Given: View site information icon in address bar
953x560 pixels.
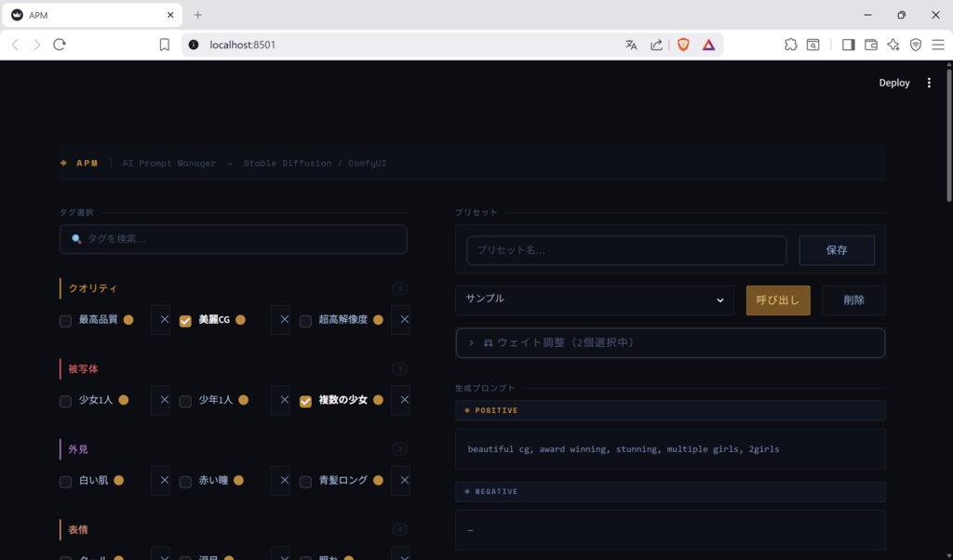Looking at the screenshot, I should pyautogui.click(x=194, y=45).
